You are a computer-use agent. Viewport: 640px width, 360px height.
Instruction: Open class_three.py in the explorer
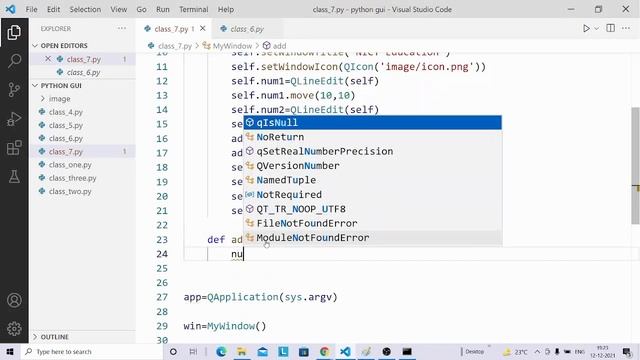coord(83,178)
